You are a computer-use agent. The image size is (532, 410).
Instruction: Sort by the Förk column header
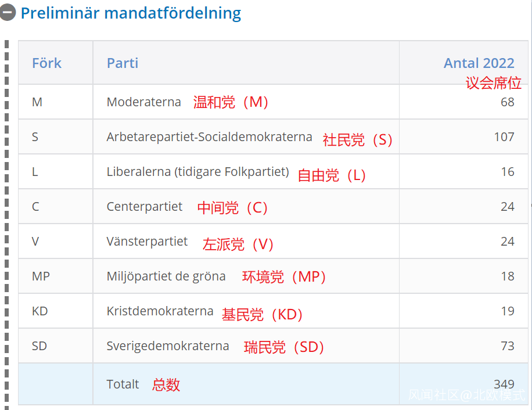click(x=46, y=63)
